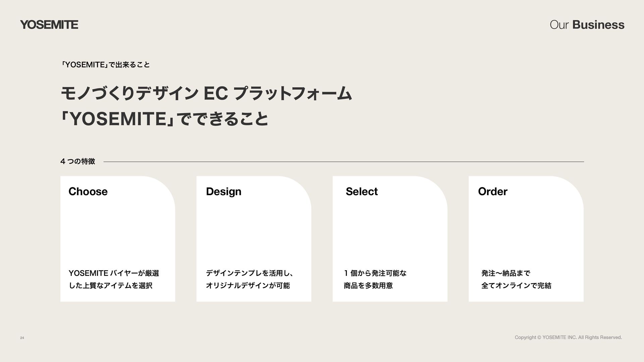Click the text "全てオンラインで完結"
644x362 pixels.
tap(516, 286)
